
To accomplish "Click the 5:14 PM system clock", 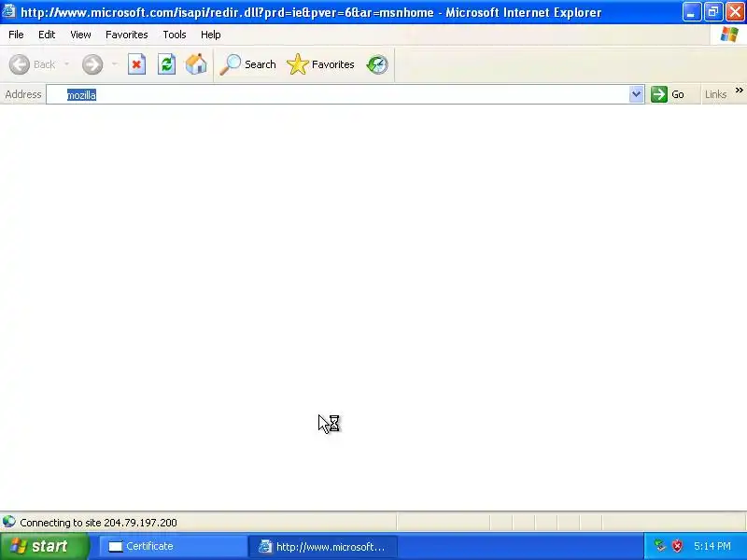I will [x=712, y=546].
